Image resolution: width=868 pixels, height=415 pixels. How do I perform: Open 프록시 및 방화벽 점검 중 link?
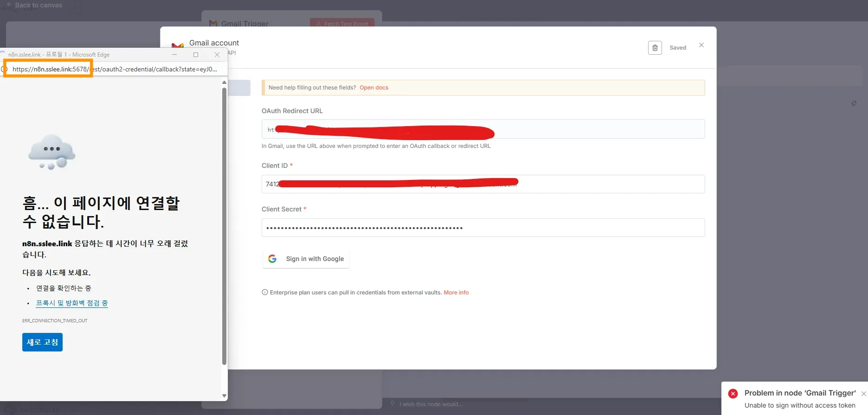pos(72,303)
